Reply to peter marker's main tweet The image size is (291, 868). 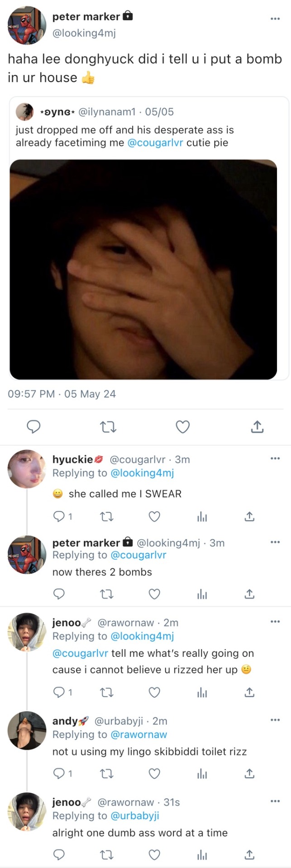[x=34, y=426]
